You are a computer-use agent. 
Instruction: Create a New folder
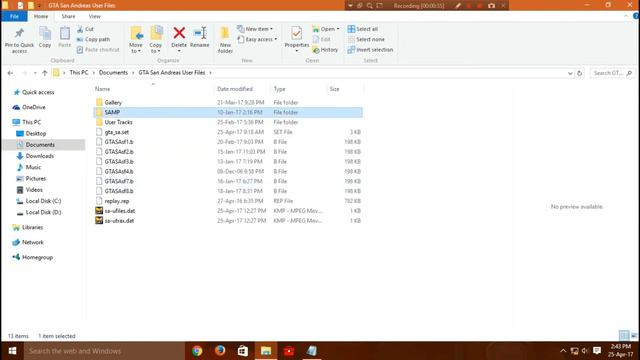(225, 40)
